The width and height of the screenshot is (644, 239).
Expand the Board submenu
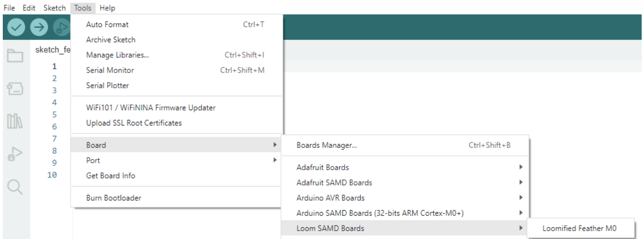176,145
